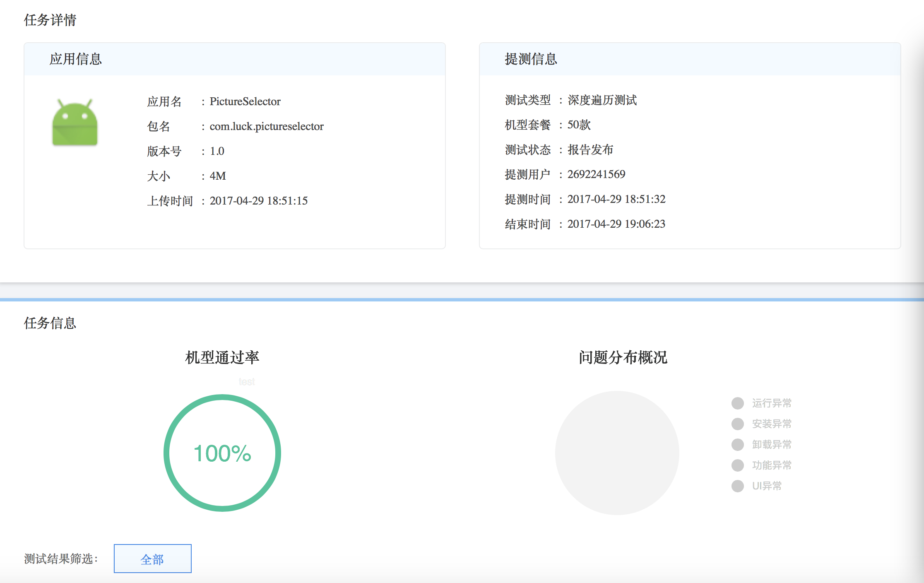This screenshot has width=924, height=583.
Task: Click test status 报告发布
Action: click(x=590, y=149)
